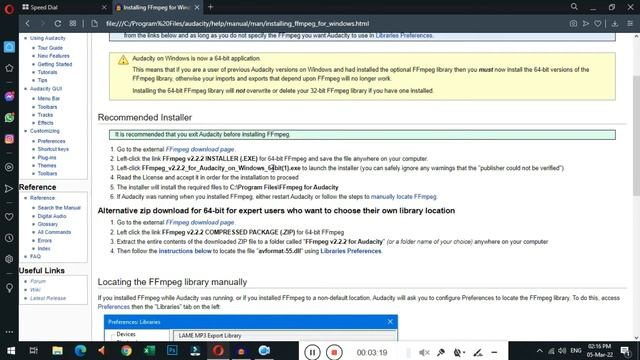Screen dimensions: 640x360
Task: Follow the manually locate FFmpeg link
Action: 403,197
